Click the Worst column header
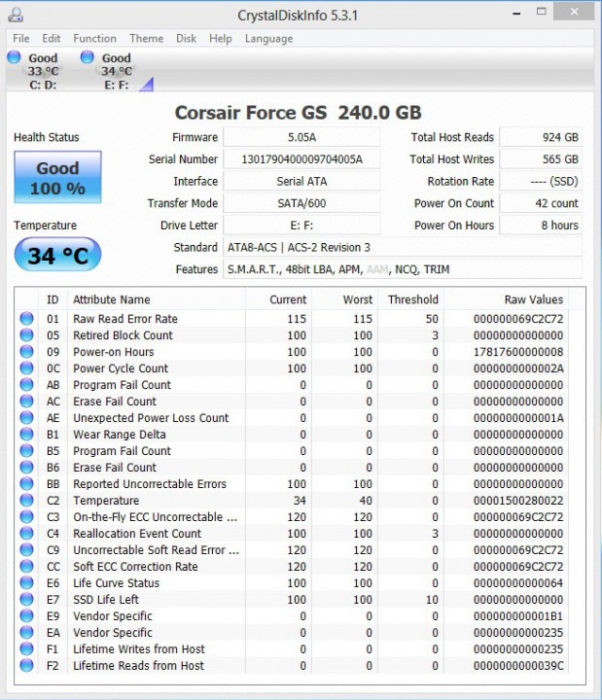The height and width of the screenshot is (700, 602). [345, 299]
